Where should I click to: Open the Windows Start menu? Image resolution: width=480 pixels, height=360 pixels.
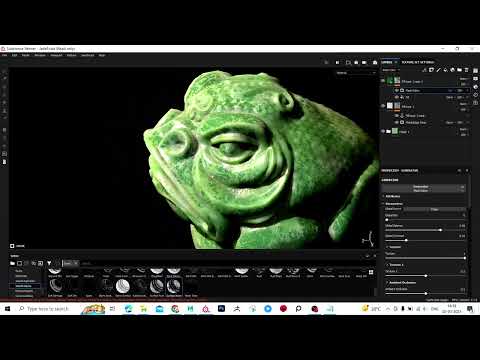7,309
